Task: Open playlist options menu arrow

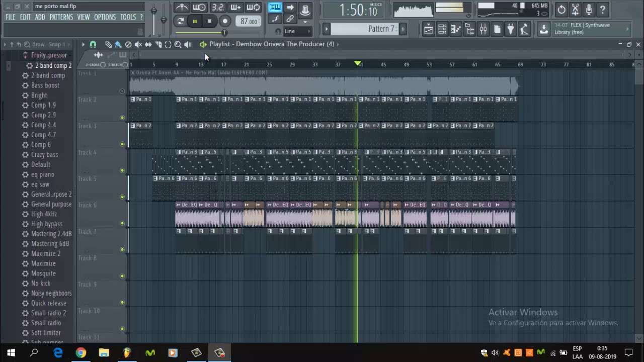Action: [84, 44]
